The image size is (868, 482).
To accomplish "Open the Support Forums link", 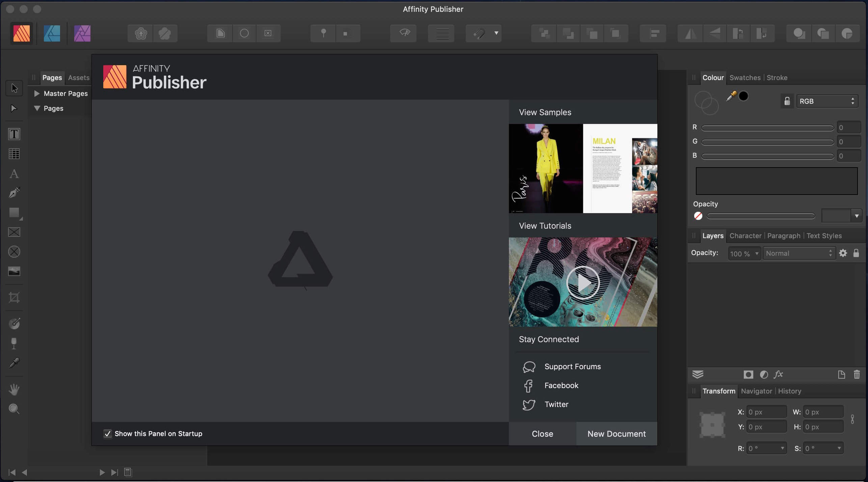I will 572,366.
